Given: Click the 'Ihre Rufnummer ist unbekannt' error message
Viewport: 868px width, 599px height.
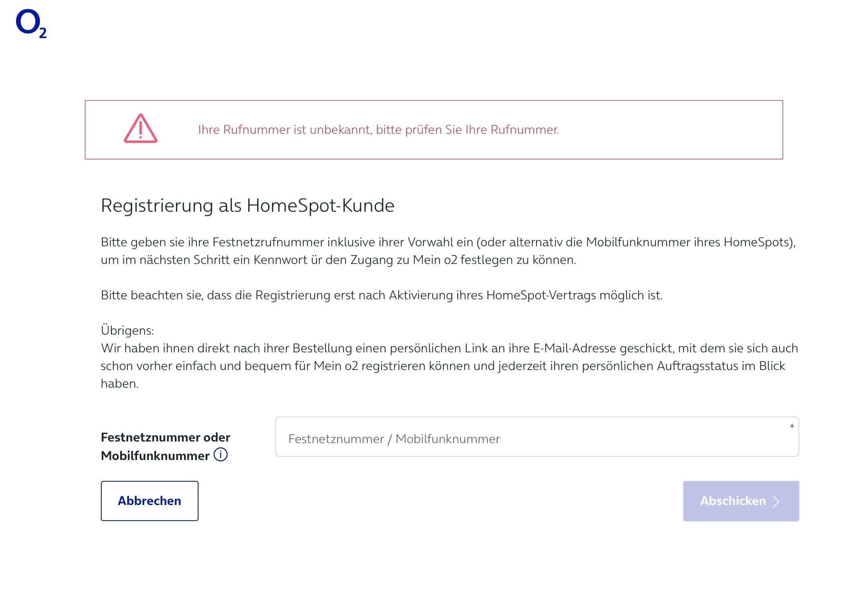Looking at the screenshot, I should click(x=378, y=130).
